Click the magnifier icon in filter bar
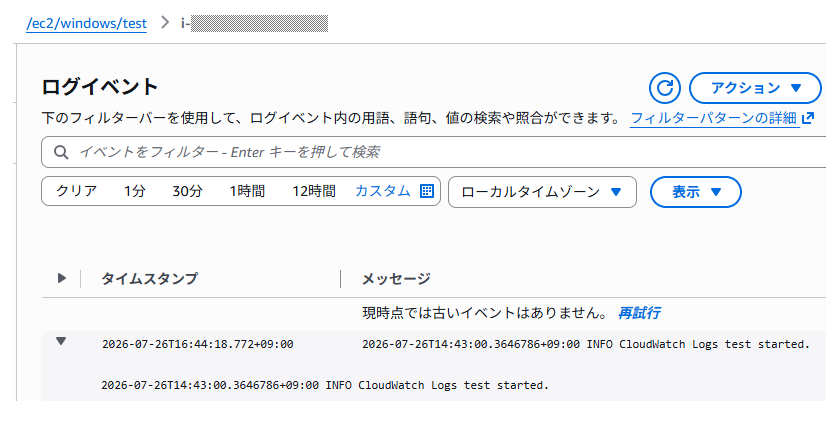Image resolution: width=840 pixels, height=421 pixels. click(61, 152)
